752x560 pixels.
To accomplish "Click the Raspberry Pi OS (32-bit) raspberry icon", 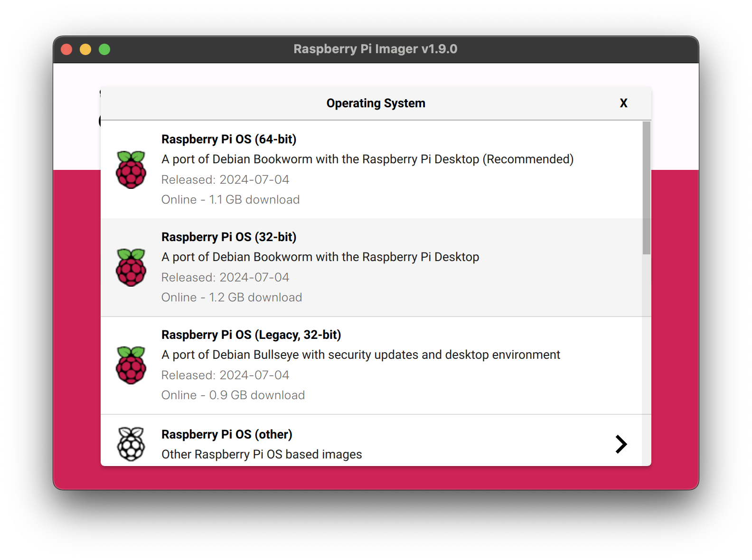I will pos(131,267).
